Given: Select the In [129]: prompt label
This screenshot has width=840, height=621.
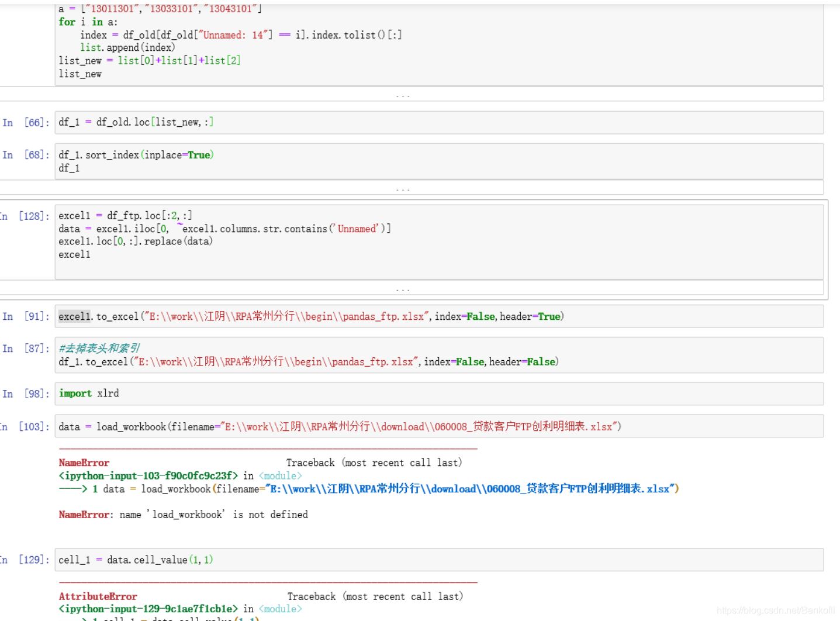Looking at the screenshot, I should pos(25,560).
